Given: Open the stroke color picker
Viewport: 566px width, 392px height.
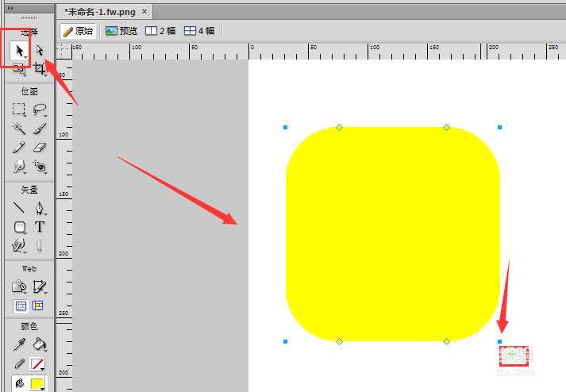Looking at the screenshot, I should click(x=37, y=364).
